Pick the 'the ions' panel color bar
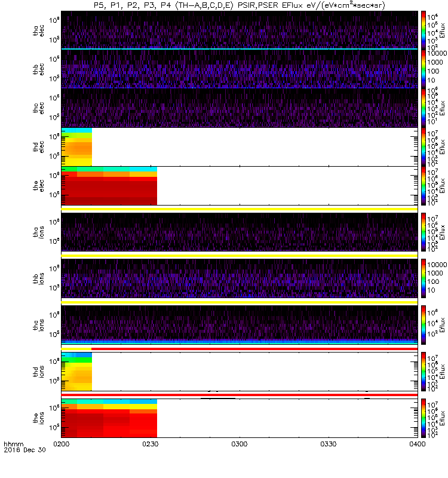The width and height of the screenshot is (448, 478). (424, 418)
